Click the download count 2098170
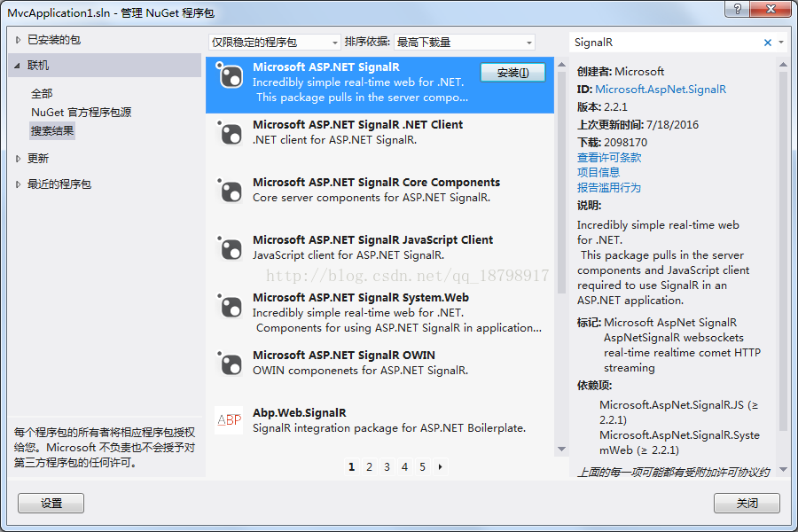The height and width of the screenshot is (532, 798). pyautogui.click(x=625, y=143)
